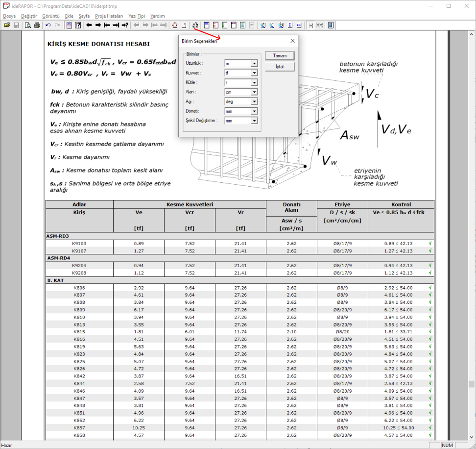Click the blue horizontal double-arrow icon
Screen dimensions: 476x449
pos(299,25)
